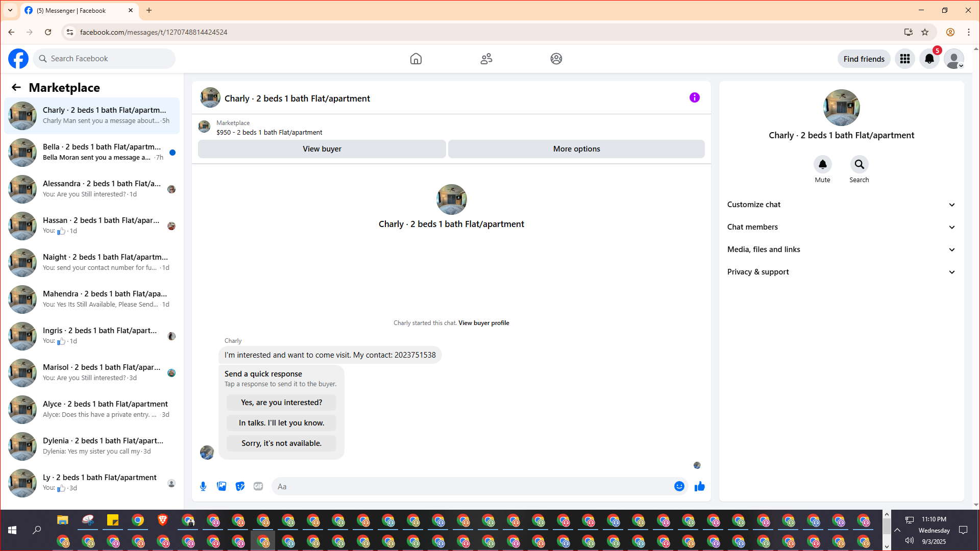Open Mahendra conversation in the list

point(92,299)
